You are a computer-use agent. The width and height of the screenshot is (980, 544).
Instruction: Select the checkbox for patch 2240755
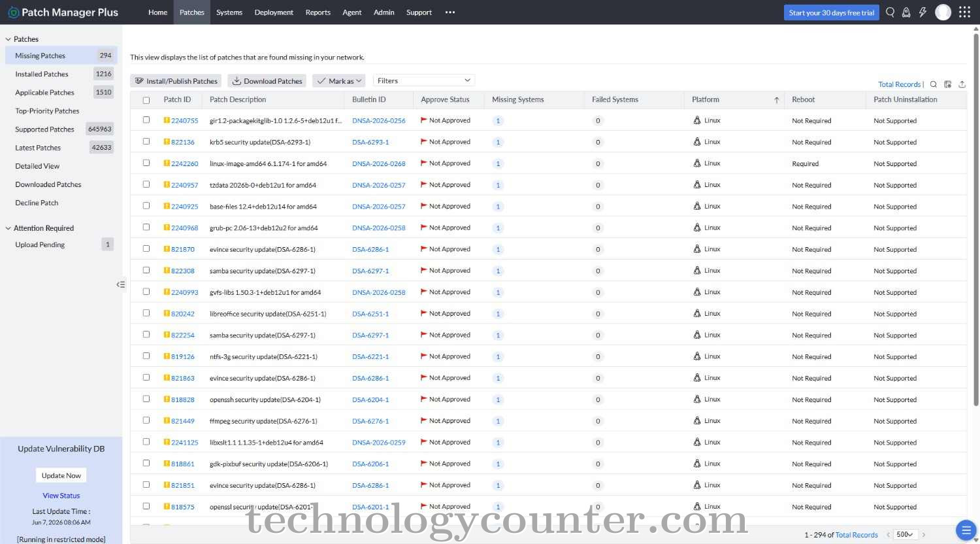point(146,120)
